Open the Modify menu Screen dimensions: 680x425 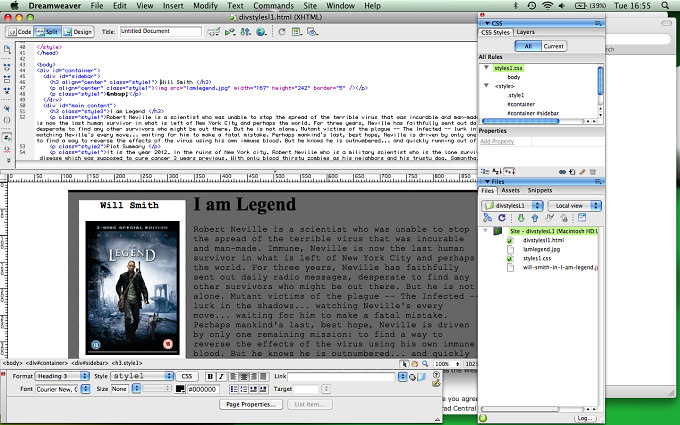pyautogui.click(x=205, y=6)
